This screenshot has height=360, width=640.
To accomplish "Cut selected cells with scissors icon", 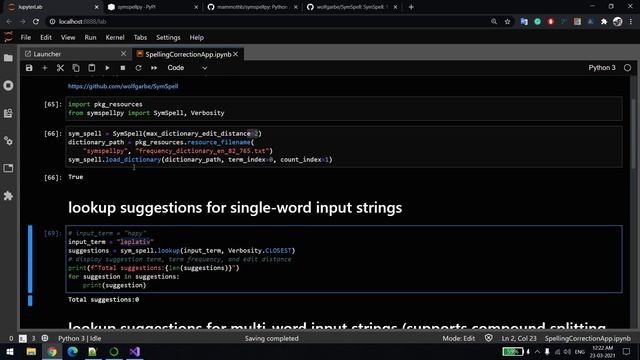I will [x=60, y=68].
